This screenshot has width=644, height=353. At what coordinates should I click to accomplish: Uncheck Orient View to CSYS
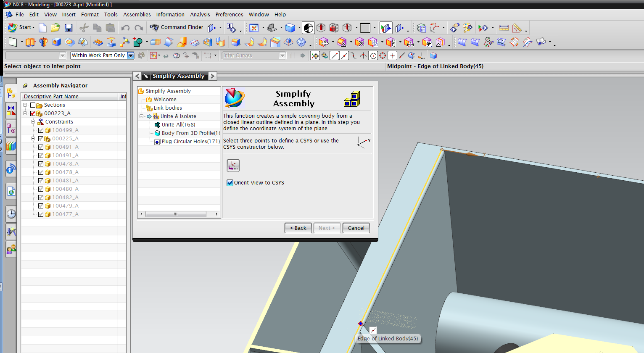230,182
